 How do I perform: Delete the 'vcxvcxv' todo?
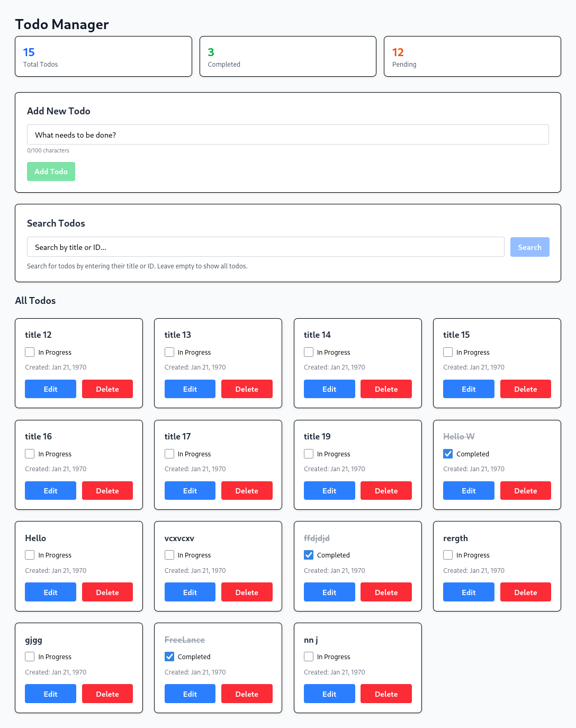point(247,592)
